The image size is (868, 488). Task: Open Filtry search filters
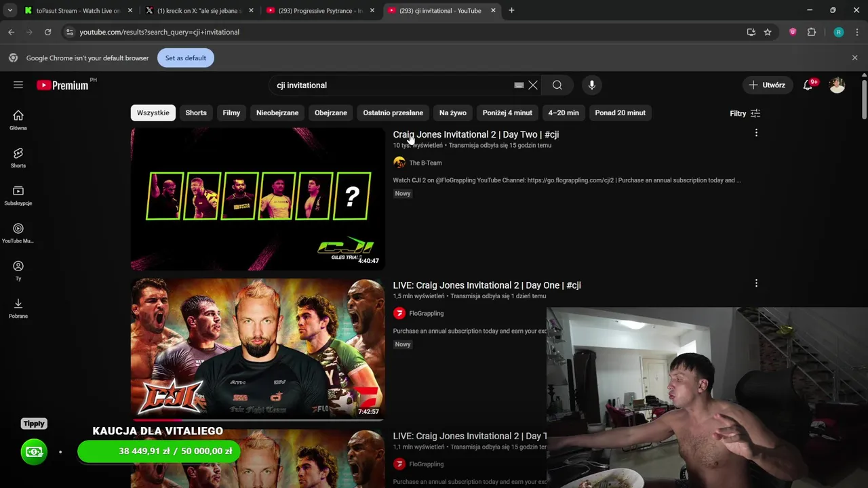coord(745,113)
